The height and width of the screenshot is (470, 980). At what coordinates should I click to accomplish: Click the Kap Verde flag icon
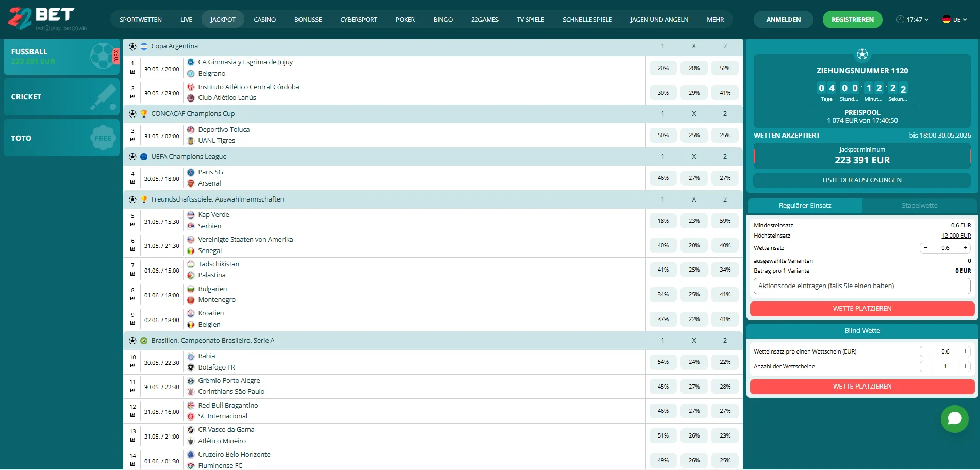click(x=191, y=215)
